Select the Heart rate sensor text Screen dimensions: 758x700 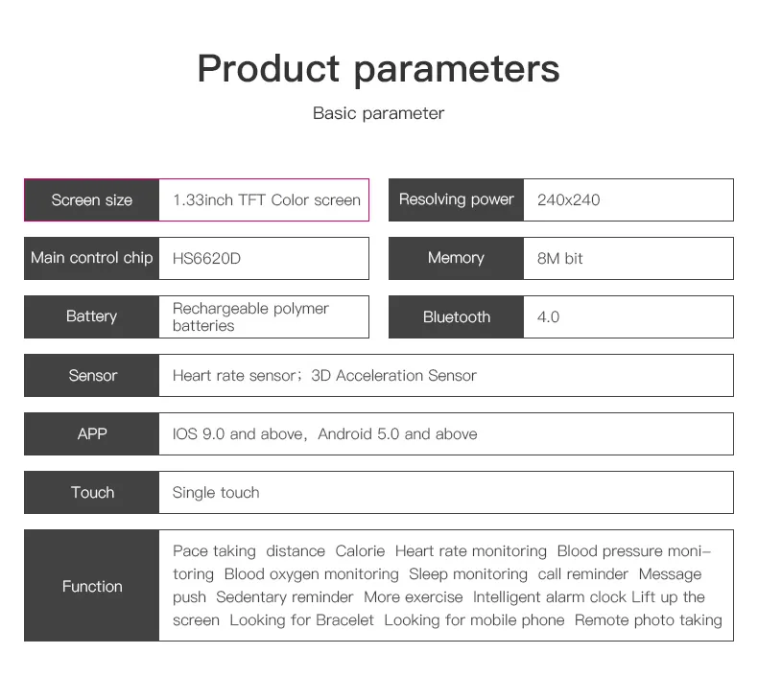pyautogui.click(x=234, y=375)
